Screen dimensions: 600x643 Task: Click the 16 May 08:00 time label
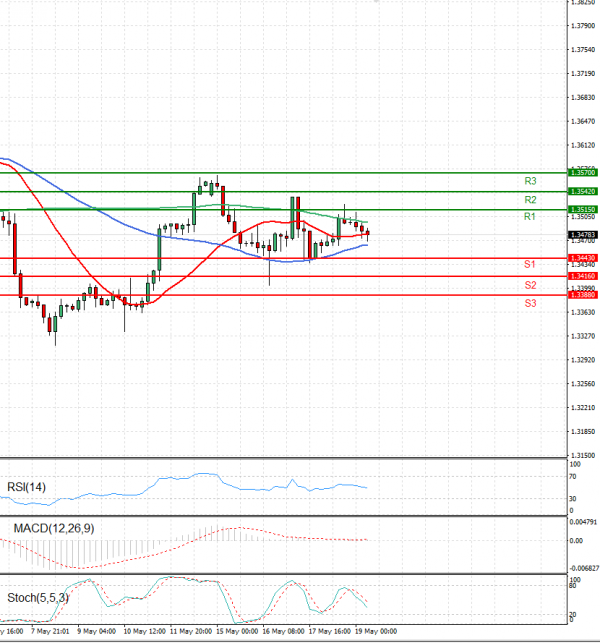coord(283,631)
